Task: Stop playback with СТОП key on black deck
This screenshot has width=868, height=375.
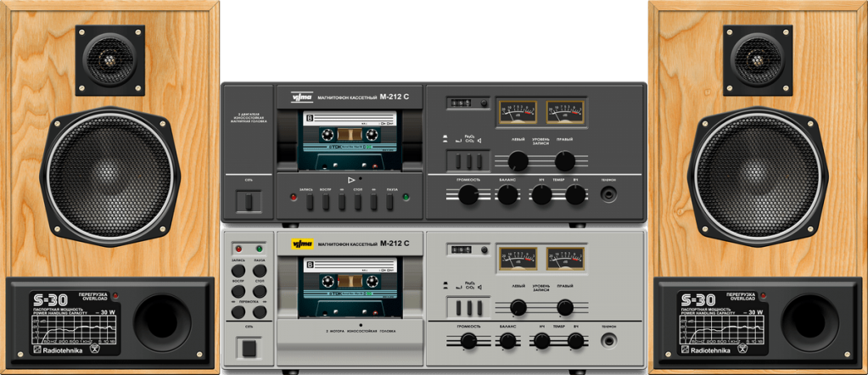Action: point(357,202)
